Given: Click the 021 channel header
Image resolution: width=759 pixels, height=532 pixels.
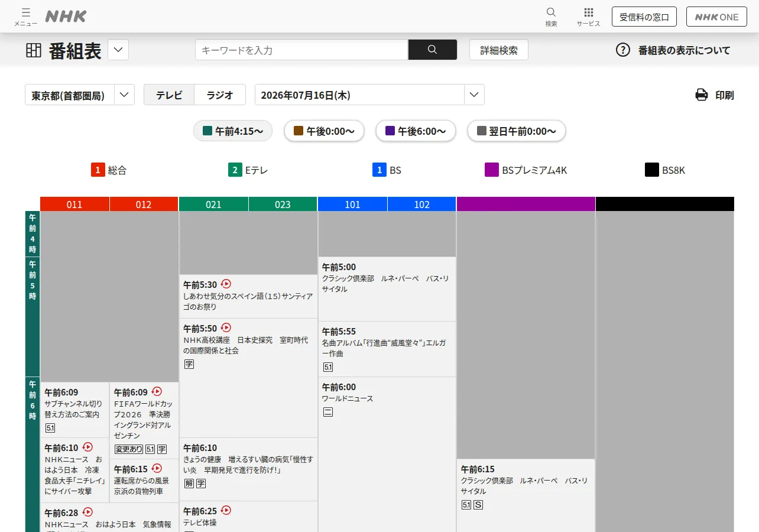Looking at the screenshot, I should coord(213,204).
